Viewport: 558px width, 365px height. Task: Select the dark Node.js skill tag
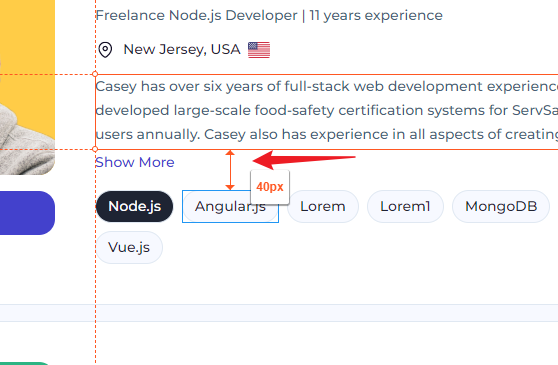tap(135, 206)
